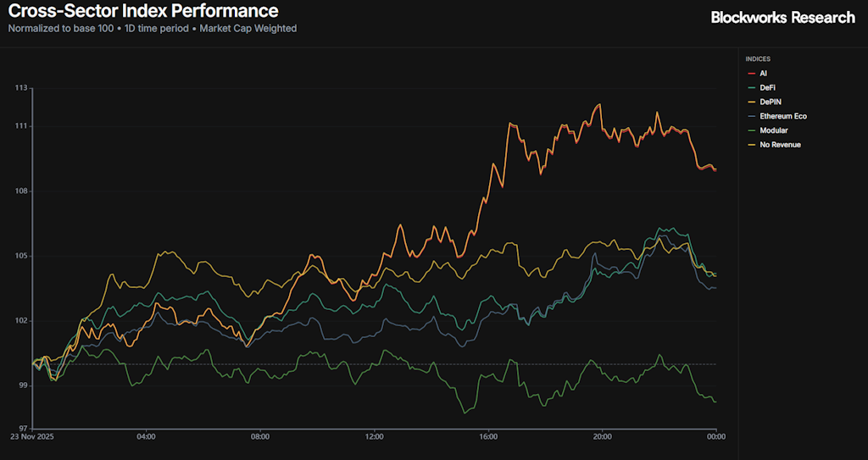Hide the DeFi series via legend label
The height and width of the screenshot is (460, 868).
766,88
